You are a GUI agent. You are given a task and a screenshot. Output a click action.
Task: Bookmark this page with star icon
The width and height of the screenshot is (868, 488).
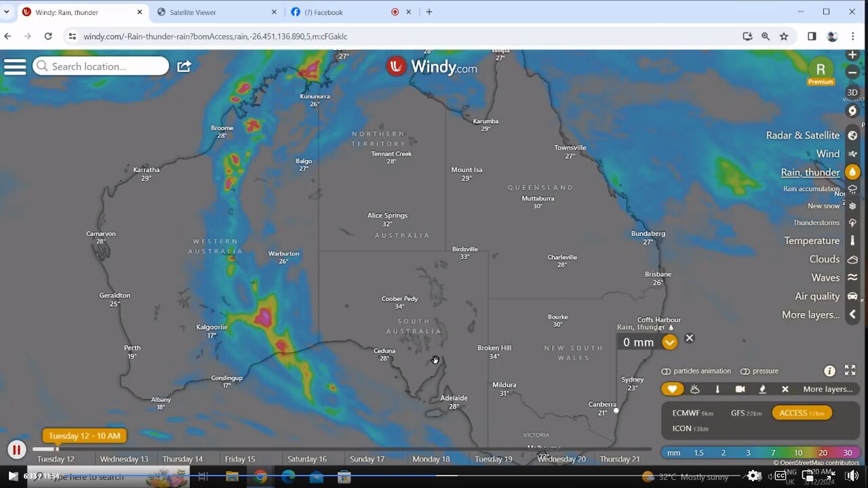pyautogui.click(x=784, y=36)
